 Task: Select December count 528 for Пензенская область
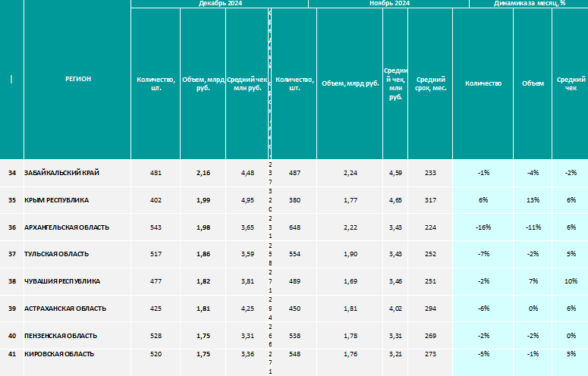click(156, 336)
